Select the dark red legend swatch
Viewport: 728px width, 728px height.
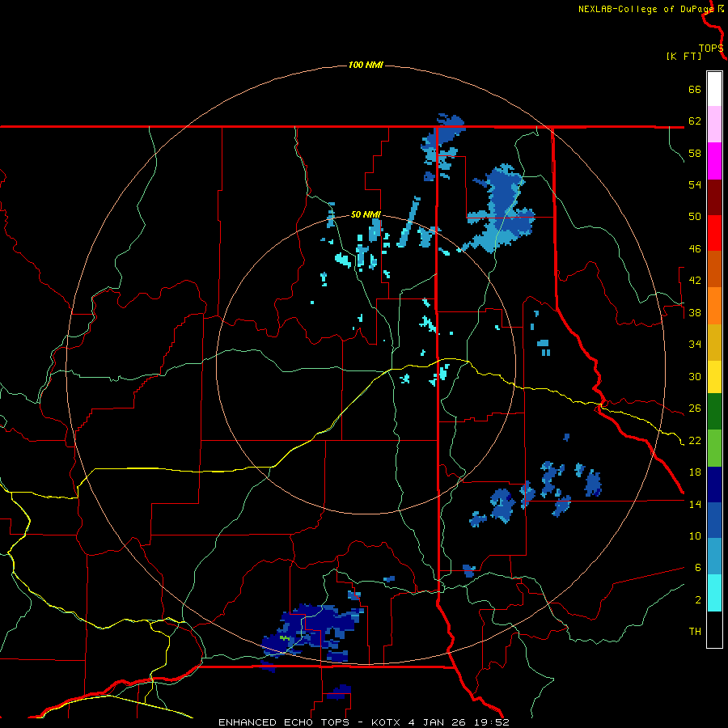(714, 197)
